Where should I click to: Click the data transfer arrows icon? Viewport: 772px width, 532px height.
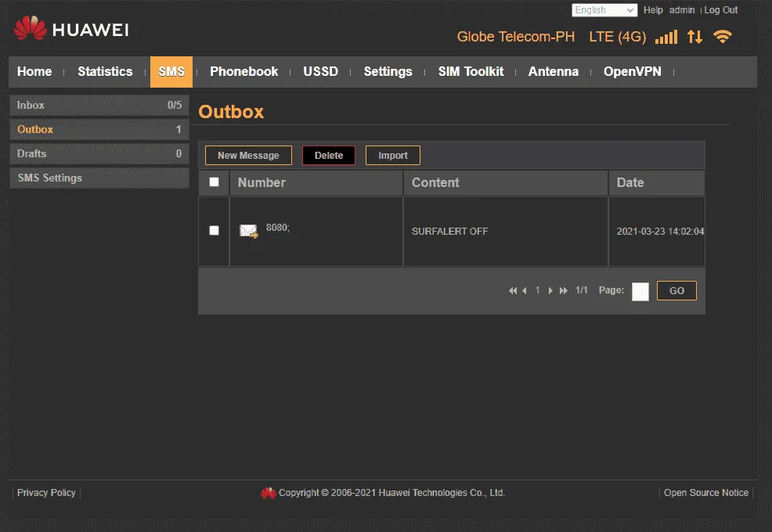pos(694,37)
